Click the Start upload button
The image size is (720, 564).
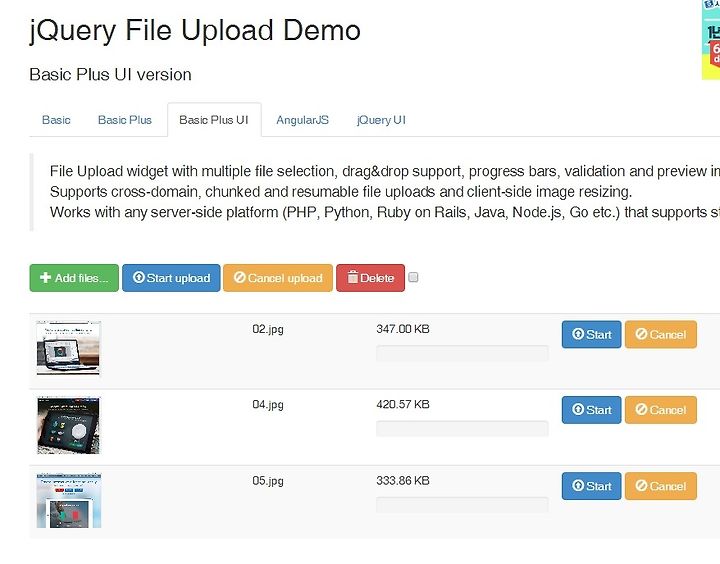click(171, 278)
